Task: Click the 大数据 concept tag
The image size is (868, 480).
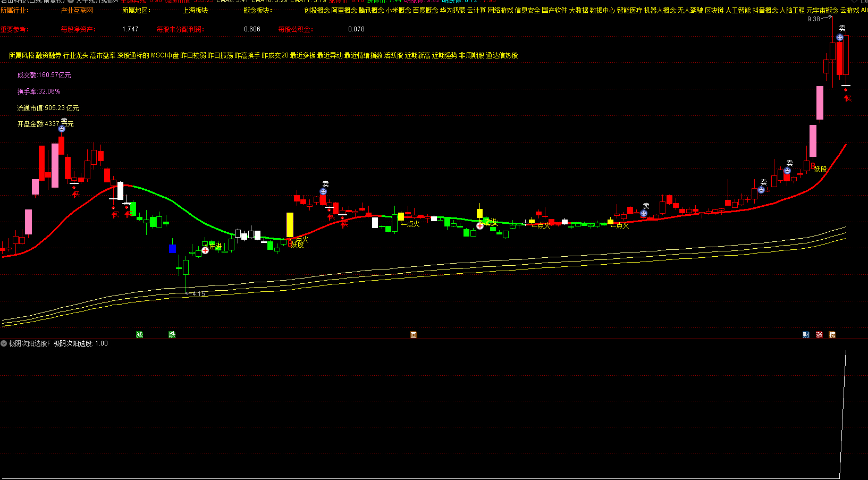Action: click(x=578, y=10)
